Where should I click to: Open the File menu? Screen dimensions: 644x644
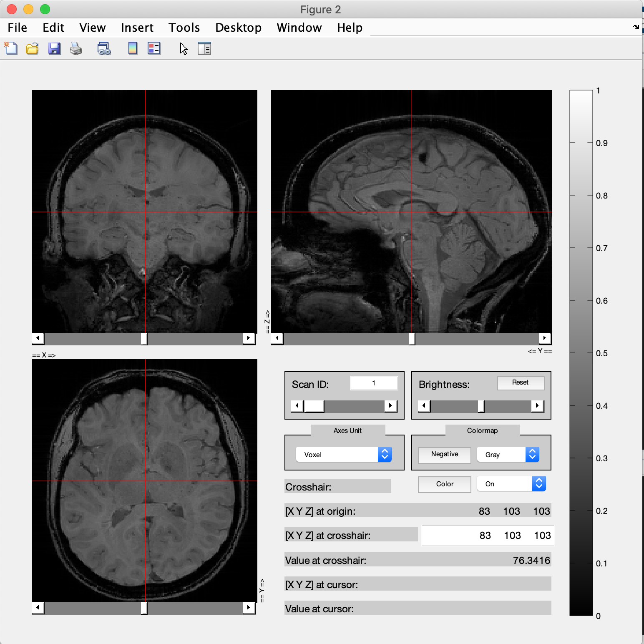tap(18, 28)
